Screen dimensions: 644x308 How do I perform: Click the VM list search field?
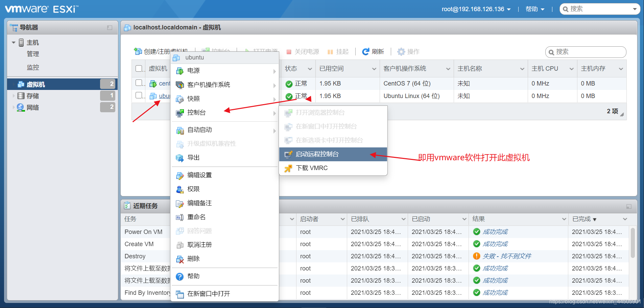pos(586,52)
